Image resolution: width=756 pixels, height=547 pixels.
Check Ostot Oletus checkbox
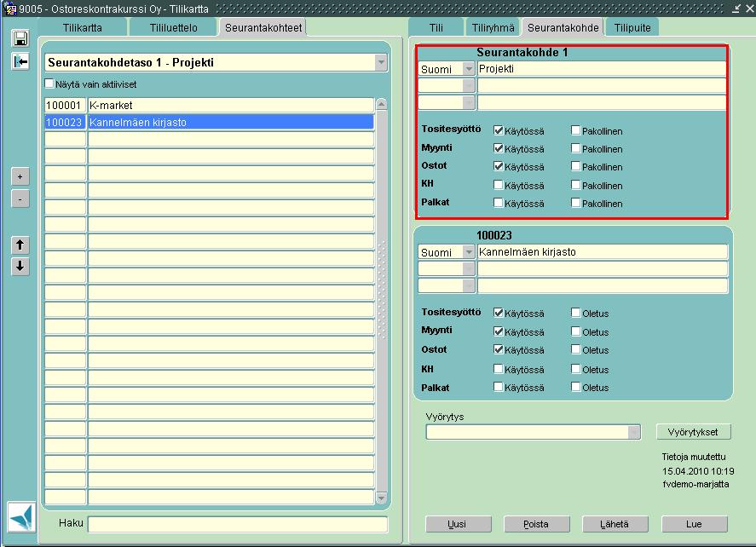coord(575,349)
